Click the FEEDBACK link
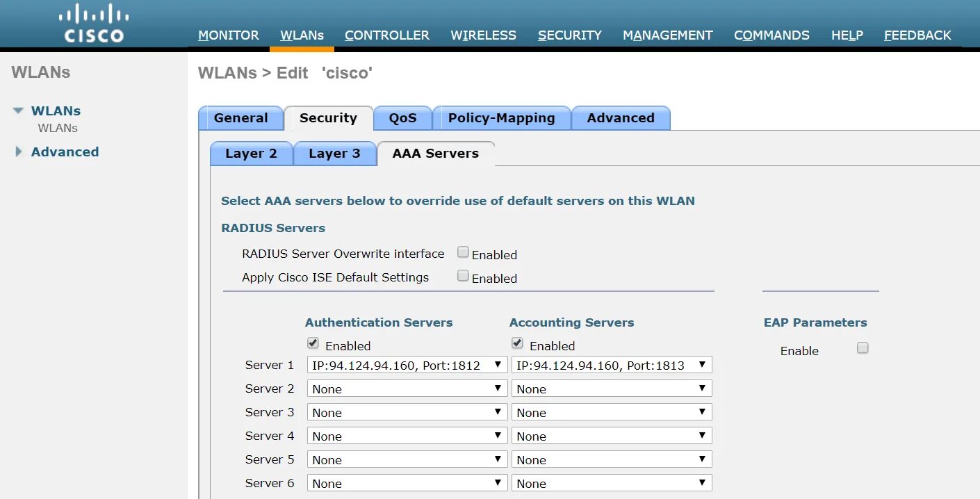Viewport: 980px width, 499px height. pos(917,35)
